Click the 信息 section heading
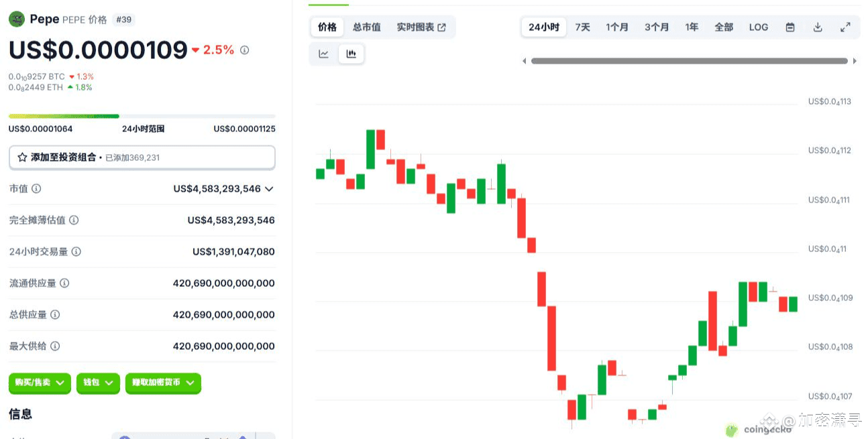The height and width of the screenshot is (439, 868). [x=20, y=414]
